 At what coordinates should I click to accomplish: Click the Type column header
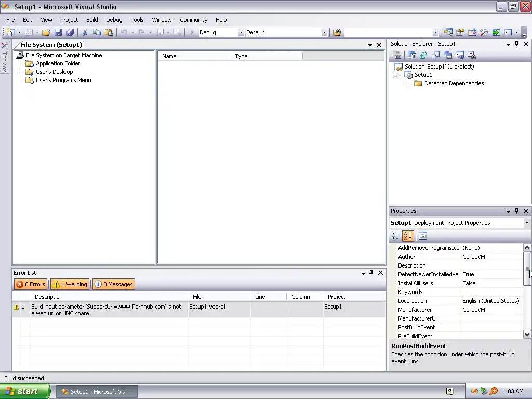[267, 56]
